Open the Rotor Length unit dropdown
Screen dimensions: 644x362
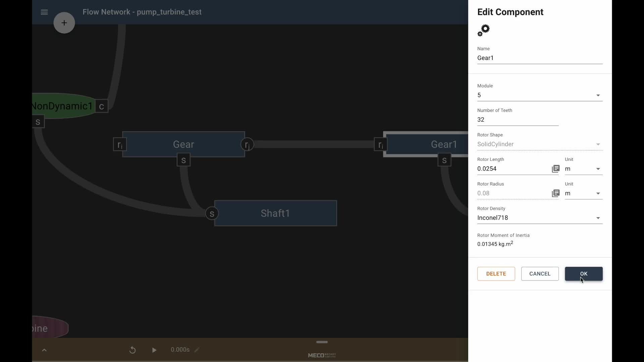click(x=583, y=169)
